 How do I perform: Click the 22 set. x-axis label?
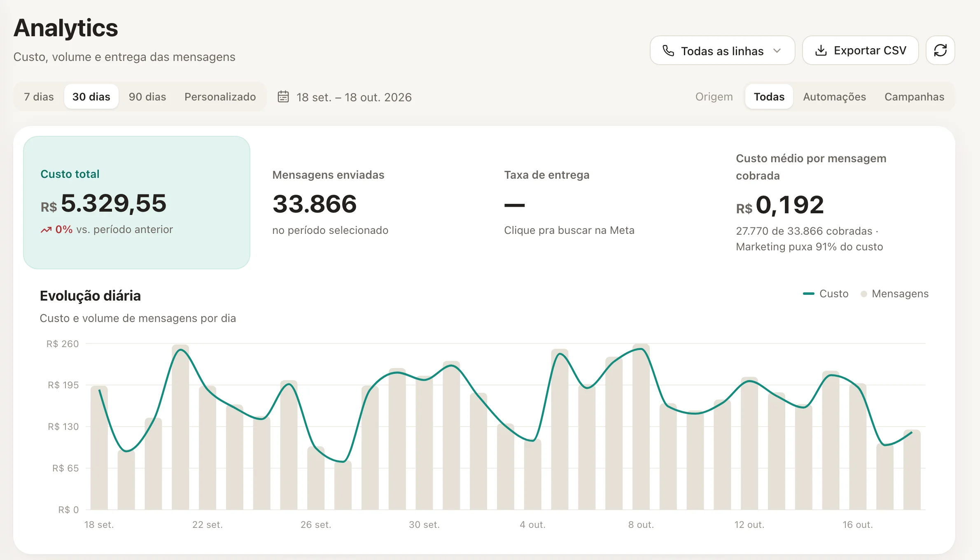[207, 525]
